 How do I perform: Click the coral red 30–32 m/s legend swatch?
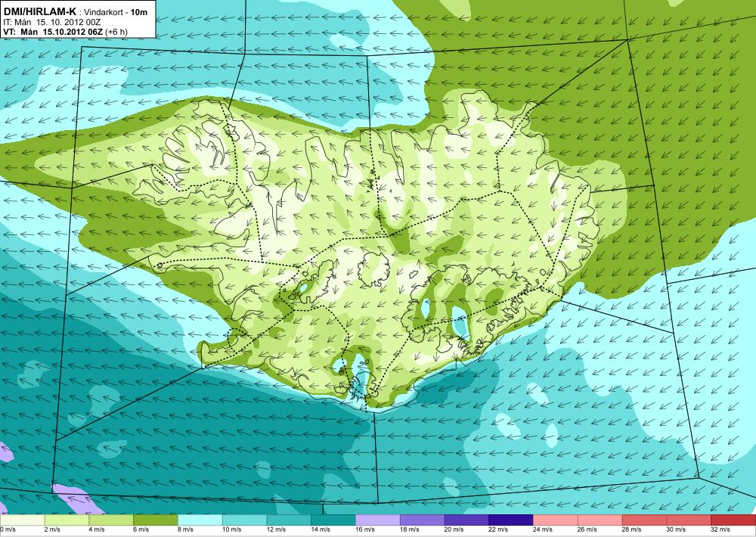click(689, 520)
